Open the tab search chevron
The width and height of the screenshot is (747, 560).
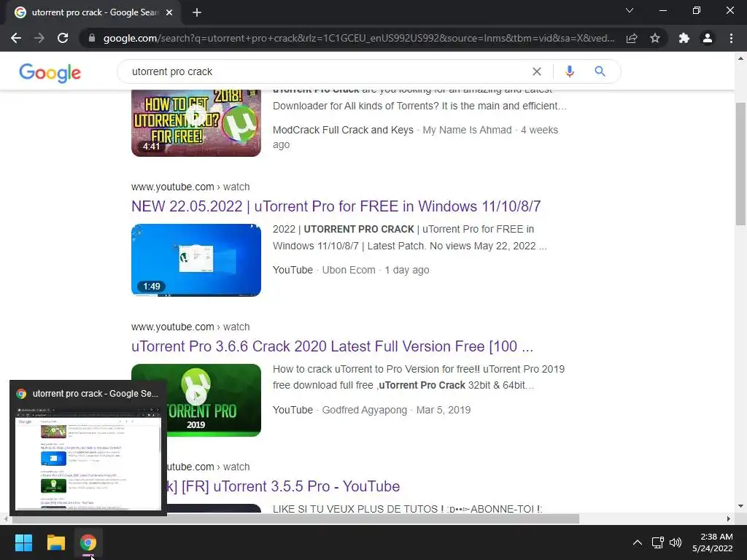[630, 10]
